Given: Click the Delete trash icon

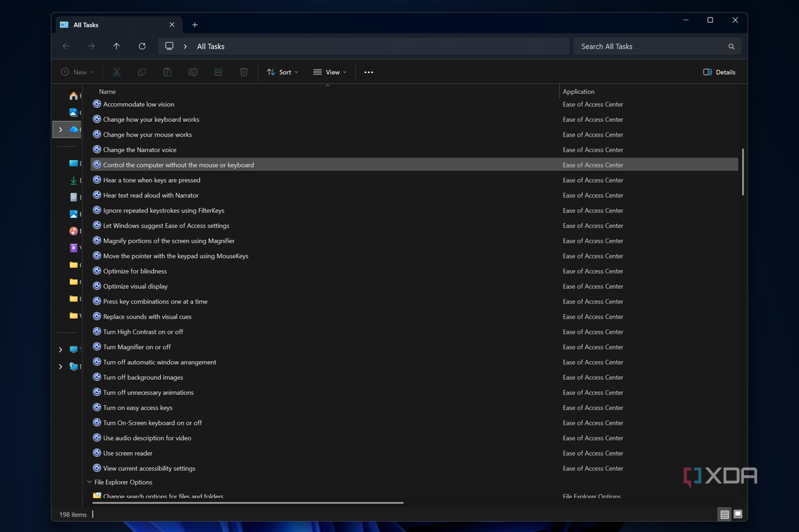Looking at the screenshot, I should [243, 72].
